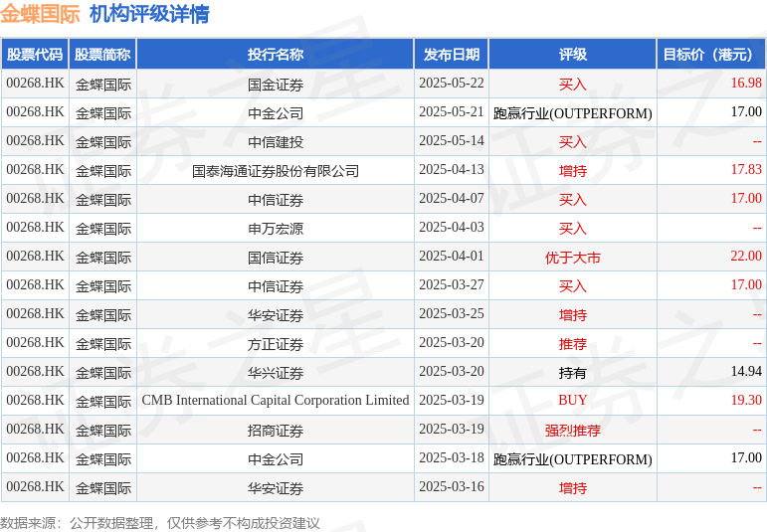Click 增持 rating in the 2025-03-16 row
Viewport: 767px width, 532px height.
point(573,488)
